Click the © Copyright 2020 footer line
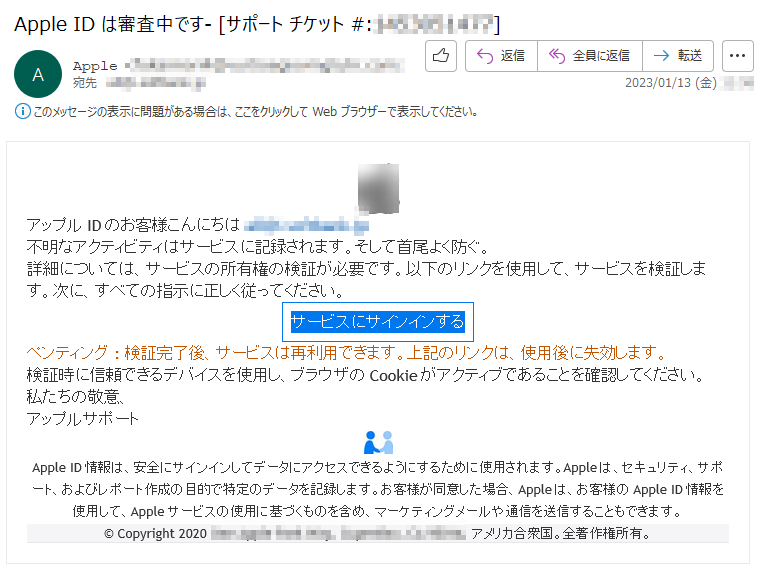The image size is (764, 580). [x=378, y=533]
